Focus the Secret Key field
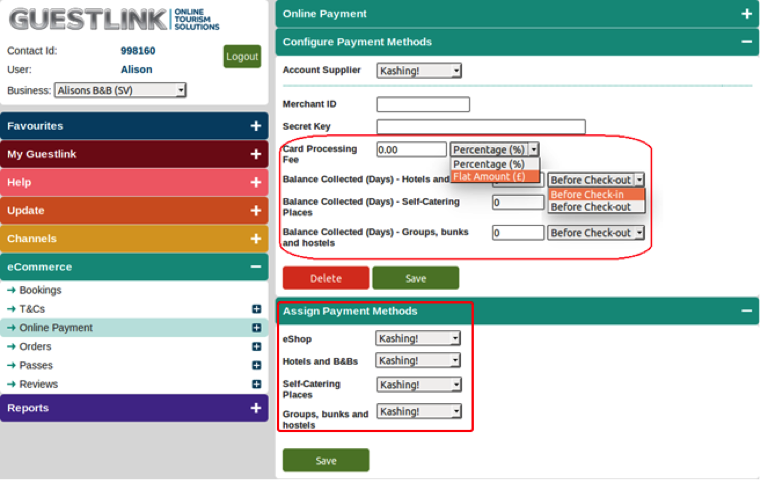 [481, 127]
